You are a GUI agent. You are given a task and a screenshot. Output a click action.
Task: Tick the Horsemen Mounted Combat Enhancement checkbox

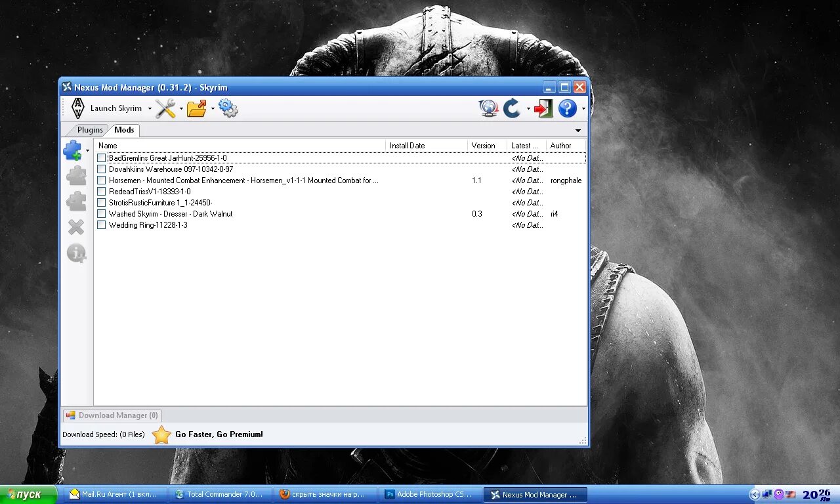pos(101,180)
